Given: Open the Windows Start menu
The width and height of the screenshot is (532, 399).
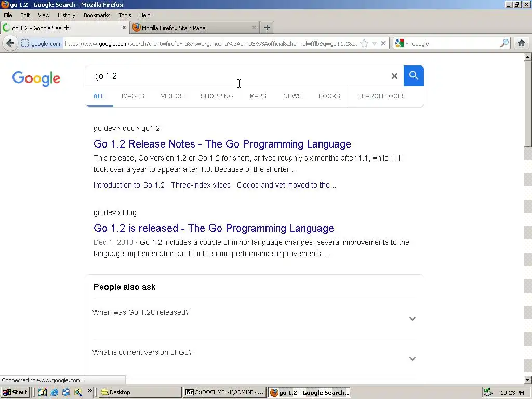Looking at the screenshot, I should 15,392.
